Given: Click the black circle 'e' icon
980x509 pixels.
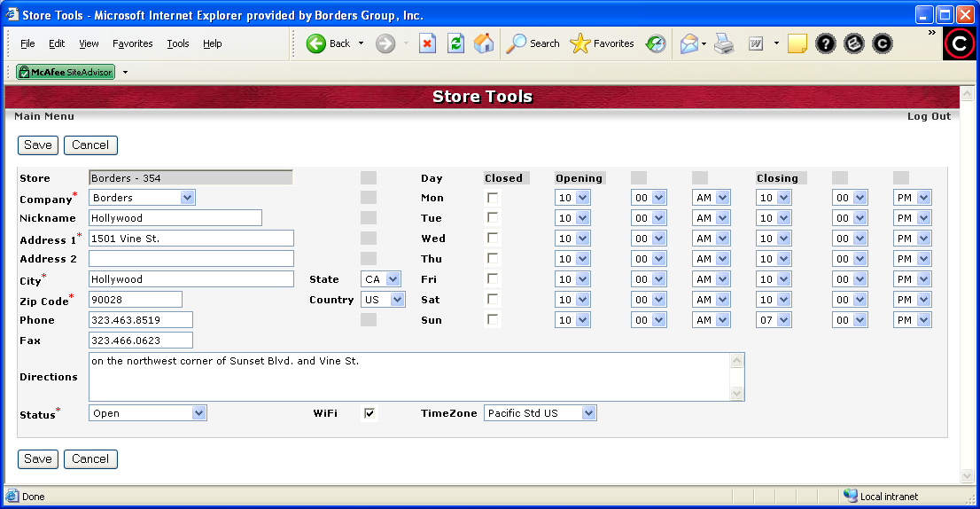Looking at the screenshot, I should (x=854, y=43).
